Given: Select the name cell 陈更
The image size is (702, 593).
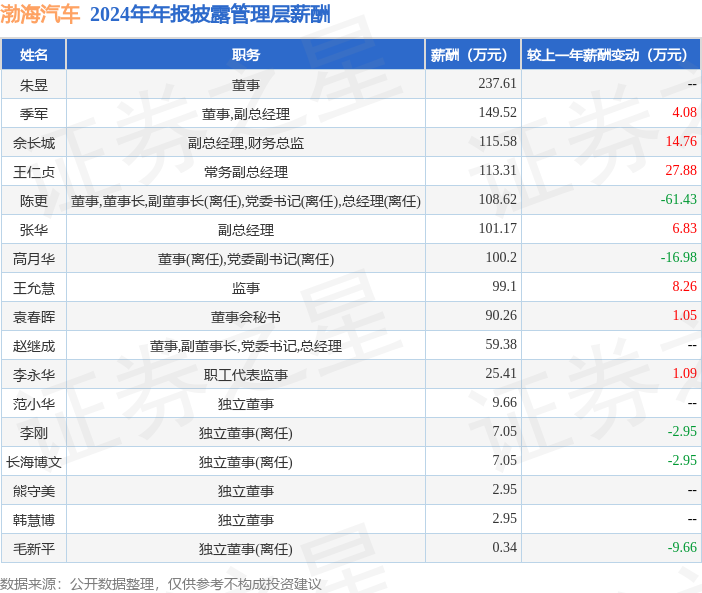Looking at the screenshot, I should [34, 201].
